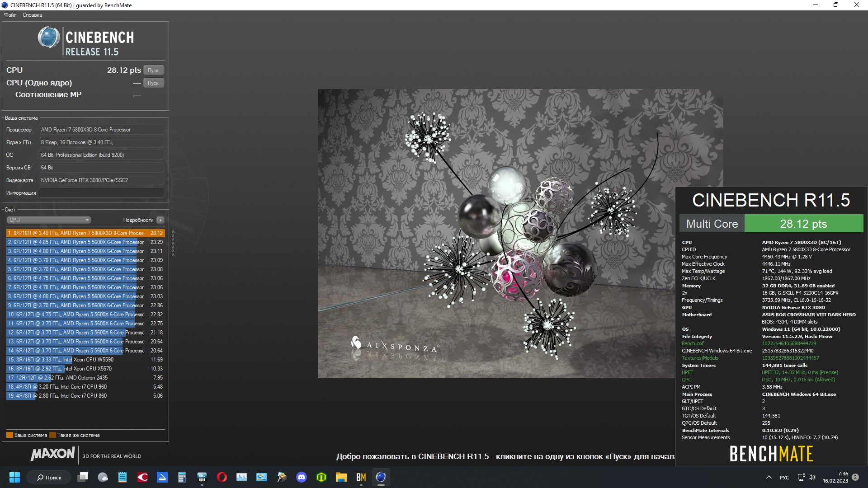Select ranking row 19 Intel Core i7 860
This screenshot has width=868, height=488.
click(x=85, y=396)
